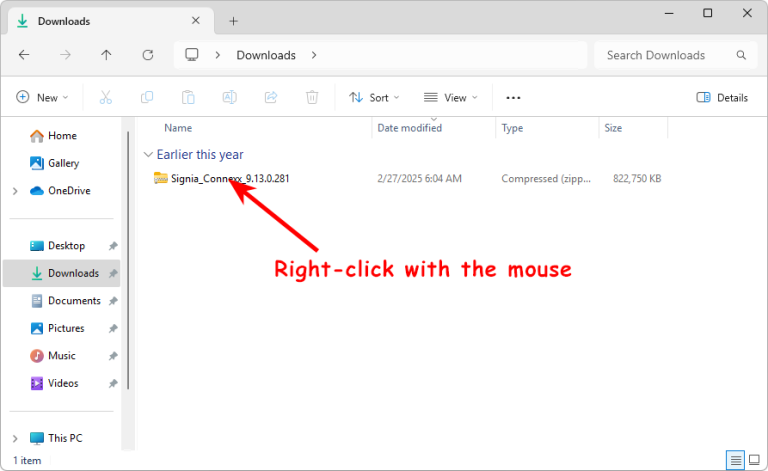The height and width of the screenshot is (471, 768).
Task: Add a new tab with plus button
Action: pyautogui.click(x=233, y=20)
